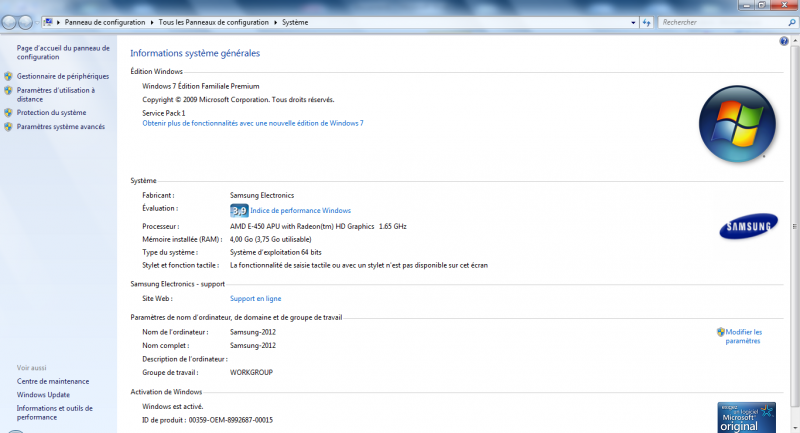
Task: Expand the arrow after Panneau de configuration breadcrumb
Action: click(152, 22)
